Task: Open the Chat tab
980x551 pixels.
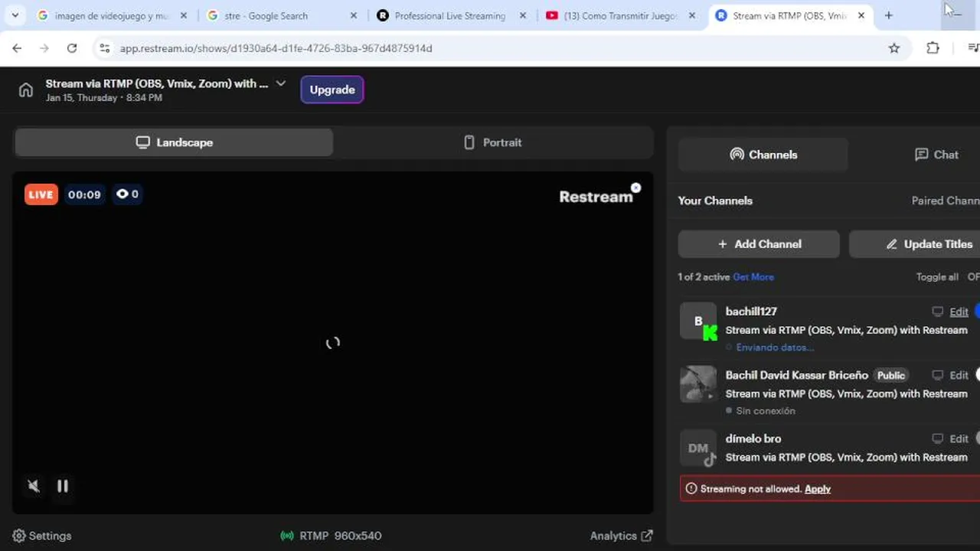Action: [x=936, y=155]
